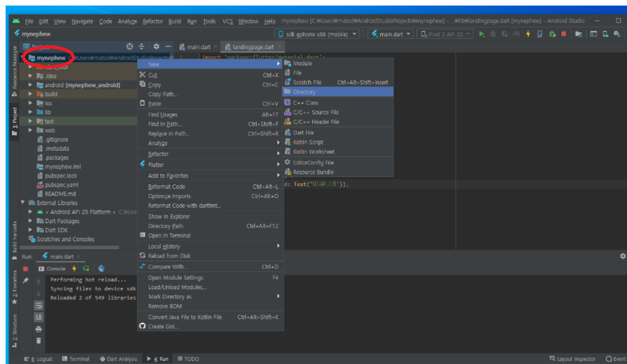Click the scroll to end icon in console

click(x=39, y=317)
